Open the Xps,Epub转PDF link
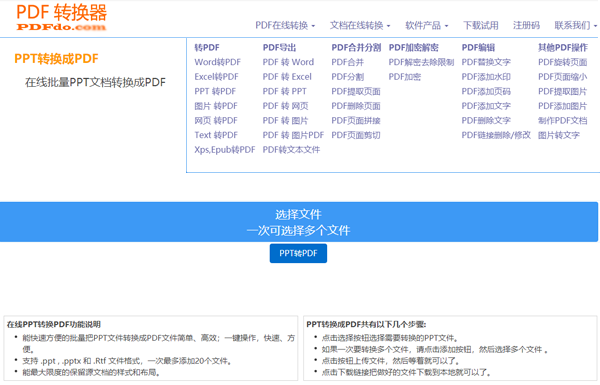Screen dimensions: 600x385 pos(225,150)
